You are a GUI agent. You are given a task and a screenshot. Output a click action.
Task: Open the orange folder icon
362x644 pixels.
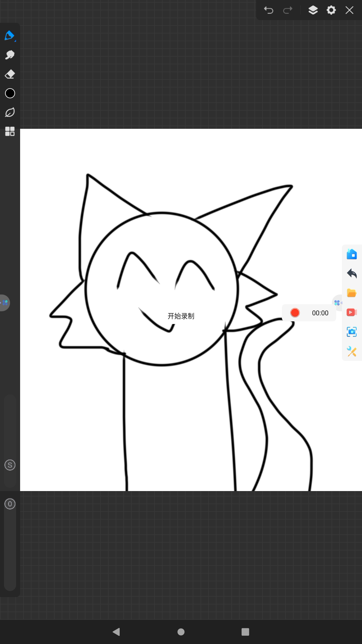tap(352, 293)
